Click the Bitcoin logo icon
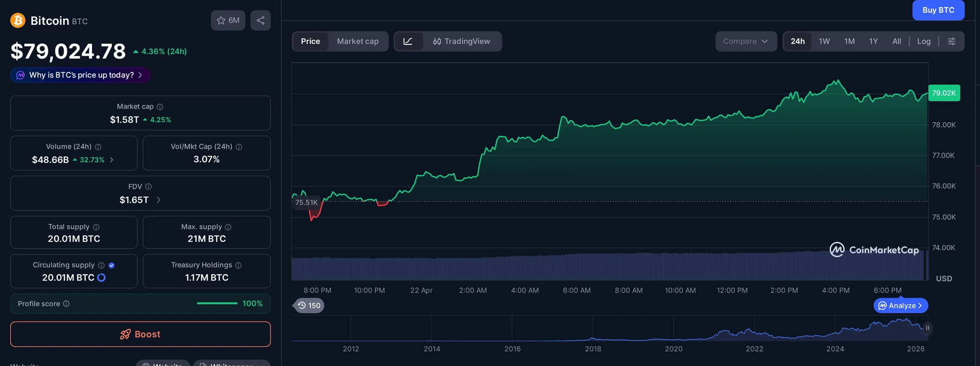 [18, 20]
